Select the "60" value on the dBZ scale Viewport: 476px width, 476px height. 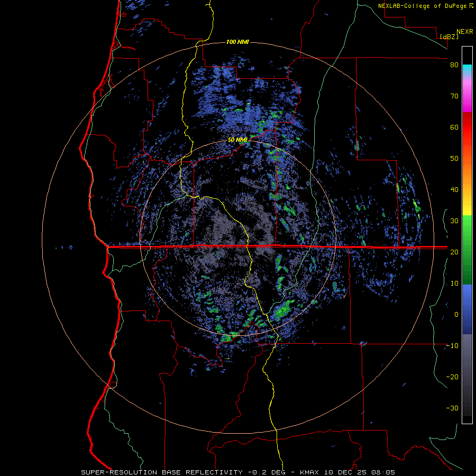pos(454,127)
